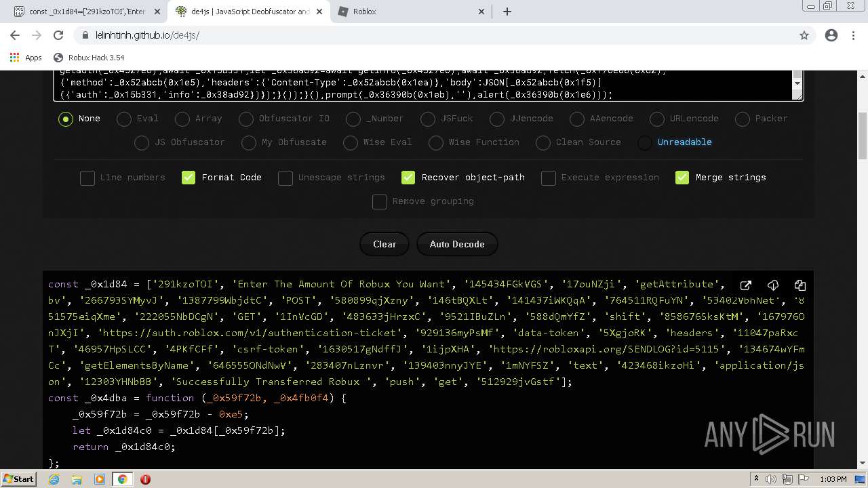Open the Apps bookmarks shortcut
The width and height of the screenshot is (868, 488).
[x=26, y=58]
